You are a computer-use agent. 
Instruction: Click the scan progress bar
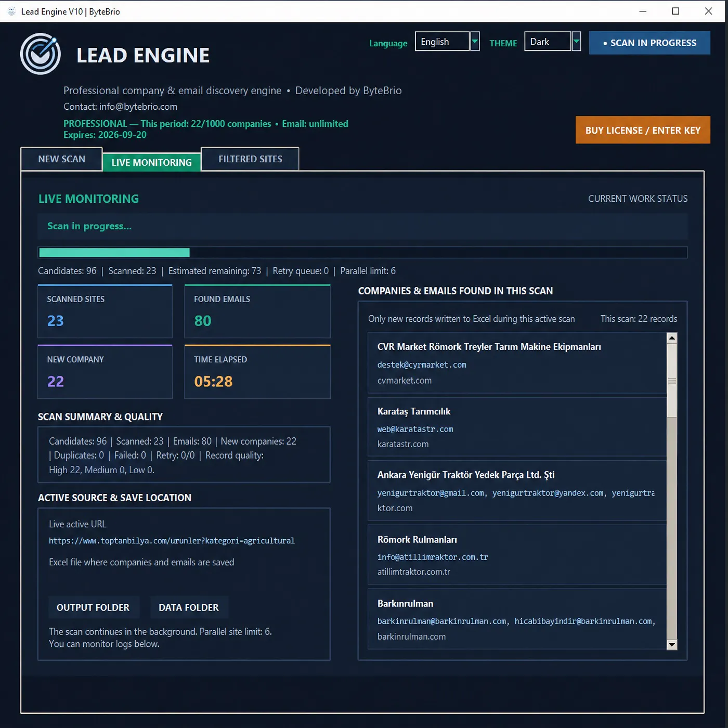pyautogui.click(x=362, y=253)
